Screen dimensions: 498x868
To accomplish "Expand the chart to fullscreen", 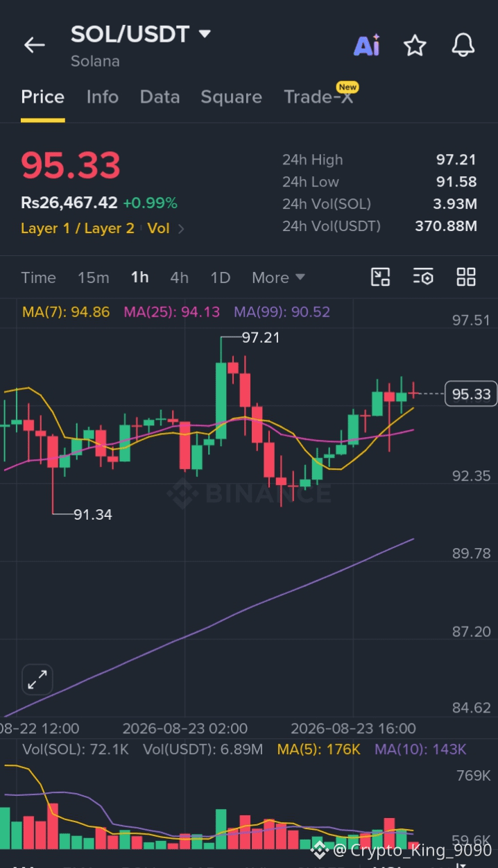I will tap(37, 680).
